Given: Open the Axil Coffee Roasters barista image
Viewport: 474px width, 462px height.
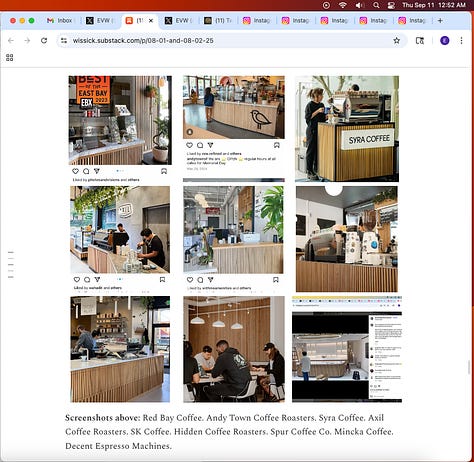Looking at the screenshot, I should click(120, 230).
